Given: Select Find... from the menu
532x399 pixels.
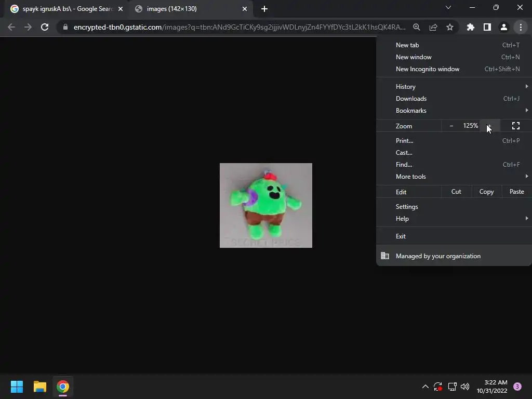Looking at the screenshot, I should [454, 165].
